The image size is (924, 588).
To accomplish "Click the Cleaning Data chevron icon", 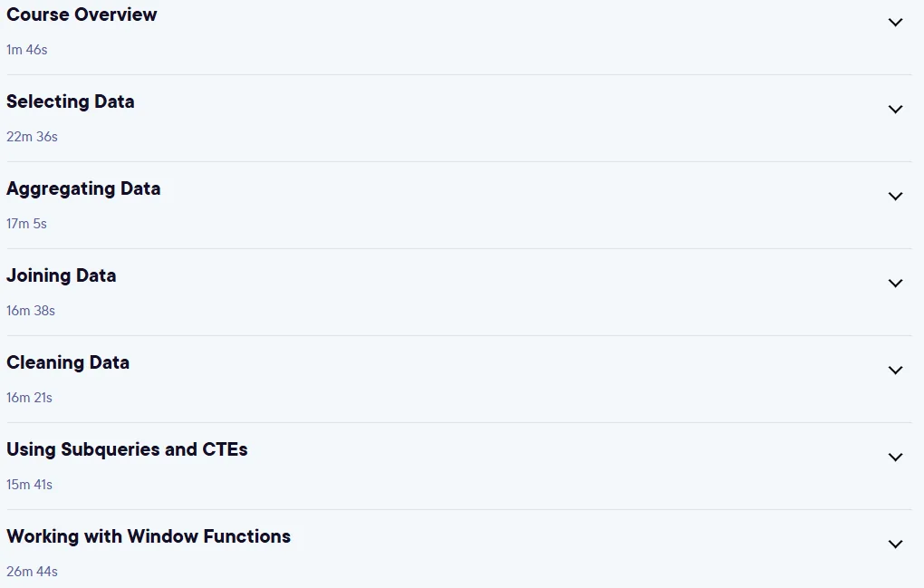I will (895, 370).
